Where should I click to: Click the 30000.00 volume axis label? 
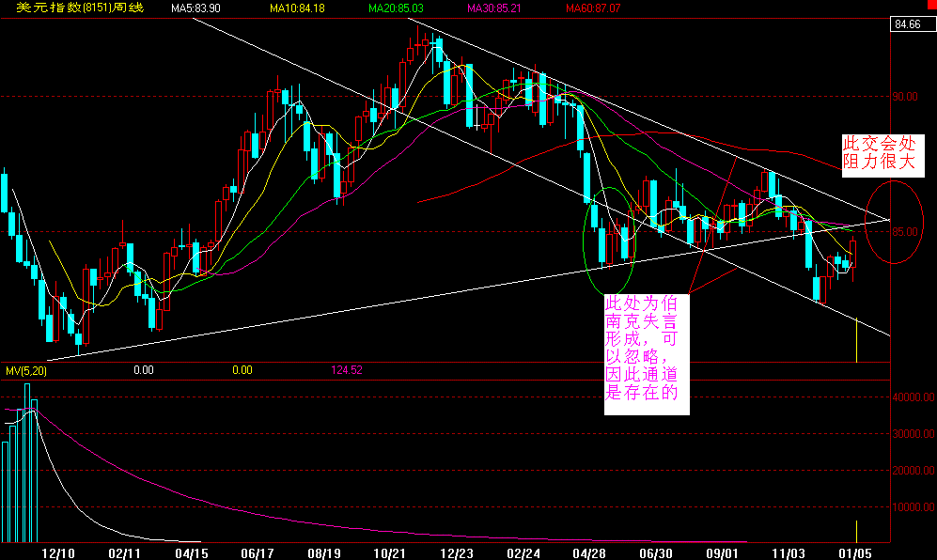[x=914, y=434]
